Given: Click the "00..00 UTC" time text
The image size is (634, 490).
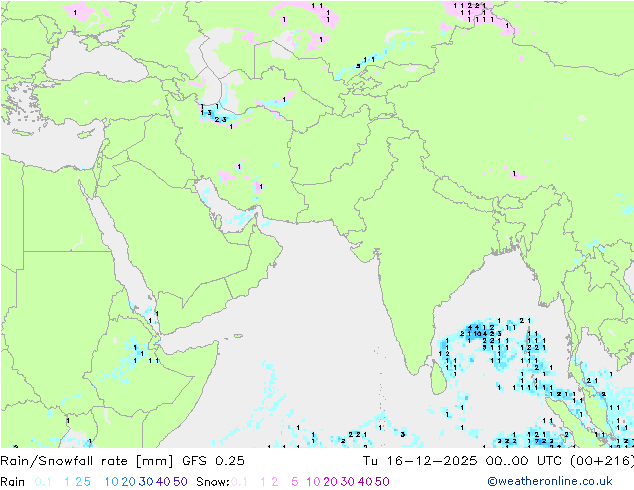Looking at the screenshot, I should coord(524,461).
